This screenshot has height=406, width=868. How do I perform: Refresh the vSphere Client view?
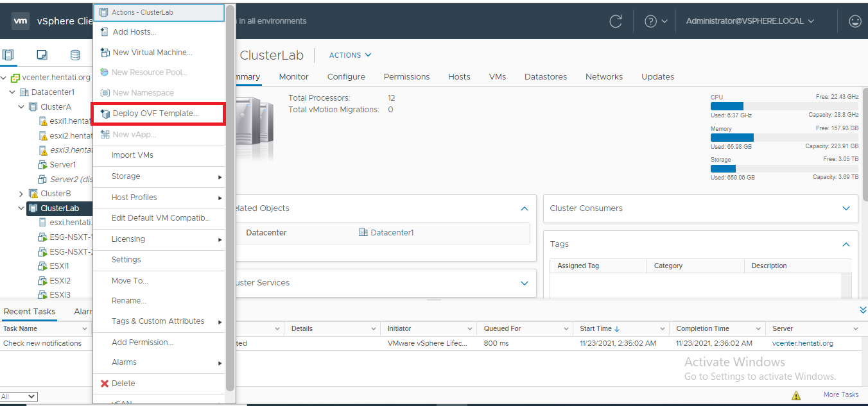coord(615,21)
